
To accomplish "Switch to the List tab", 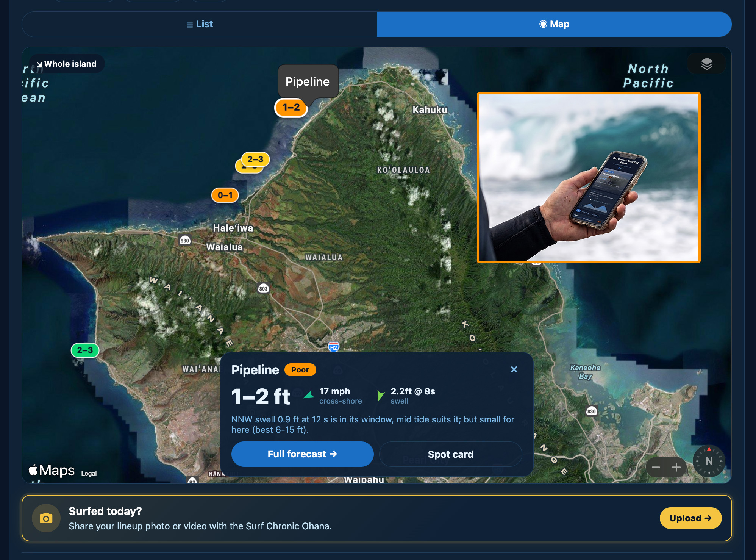I will [200, 24].
